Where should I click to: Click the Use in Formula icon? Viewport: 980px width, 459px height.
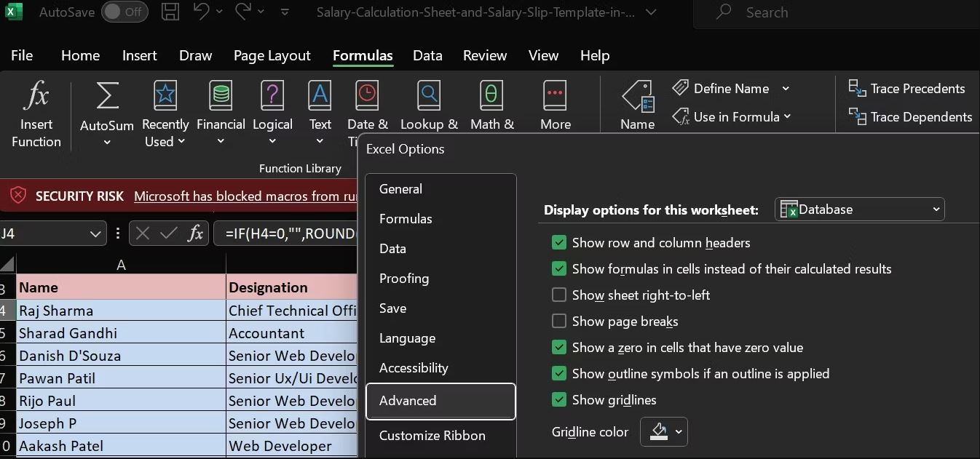(680, 116)
